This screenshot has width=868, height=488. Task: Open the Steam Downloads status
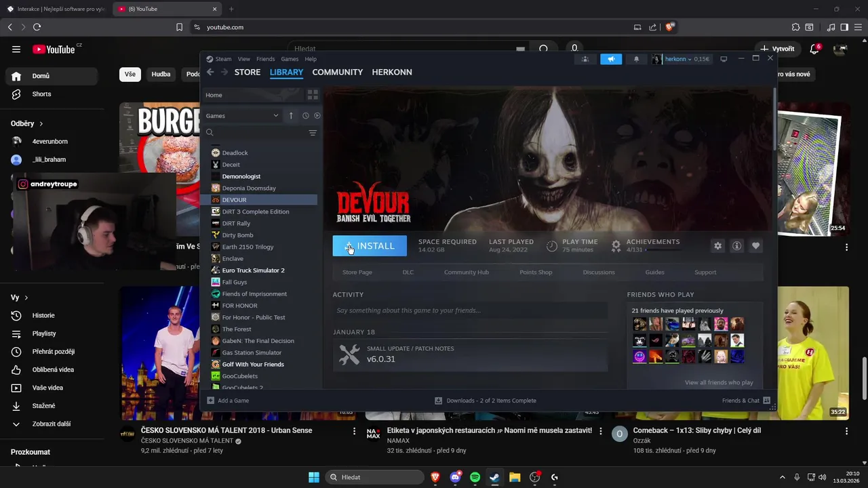(x=485, y=401)
